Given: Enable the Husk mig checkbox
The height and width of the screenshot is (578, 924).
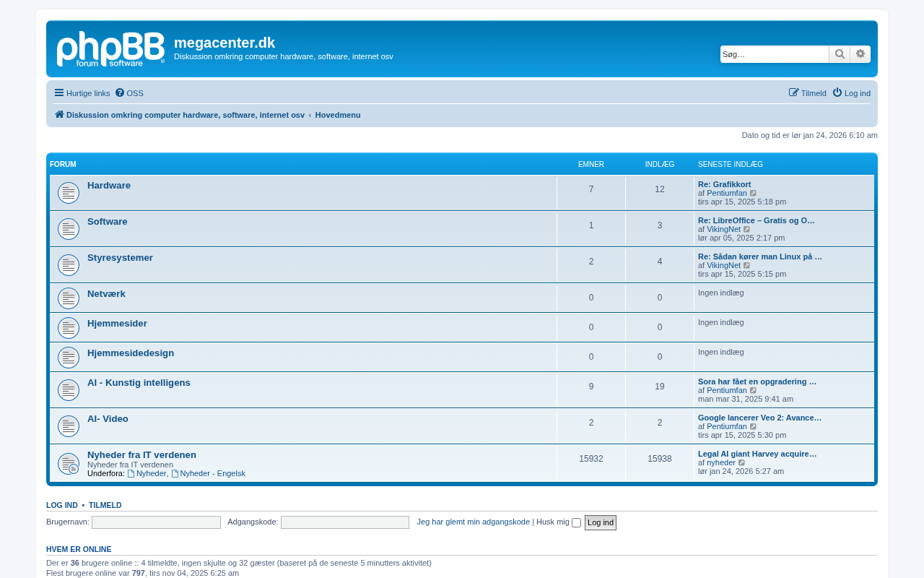Looking at the screenshot, I should pos(576,523).
